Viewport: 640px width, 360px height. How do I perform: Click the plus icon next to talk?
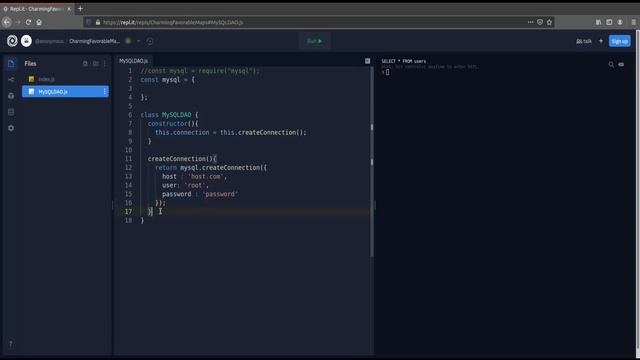click(600, 41)
